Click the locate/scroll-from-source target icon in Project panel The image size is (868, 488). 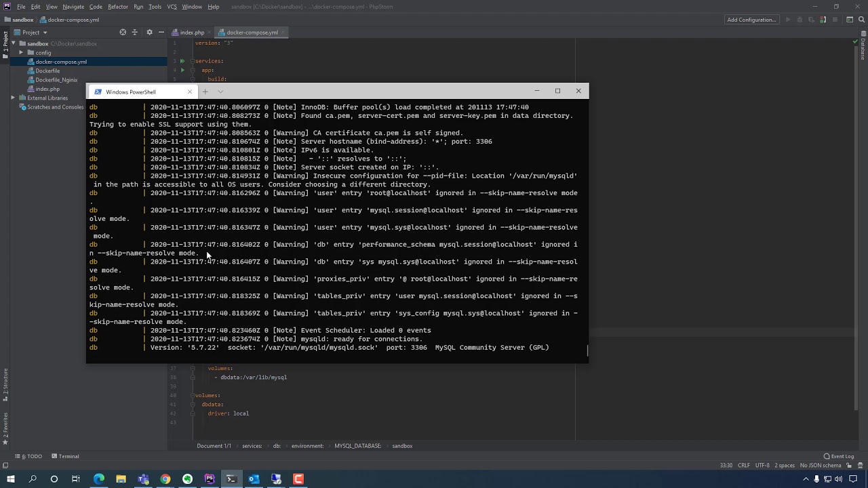click(x=123, y=32)
